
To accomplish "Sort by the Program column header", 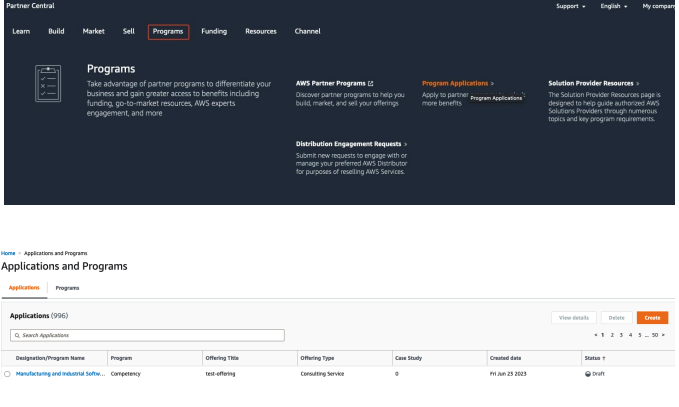I will 121,358.
